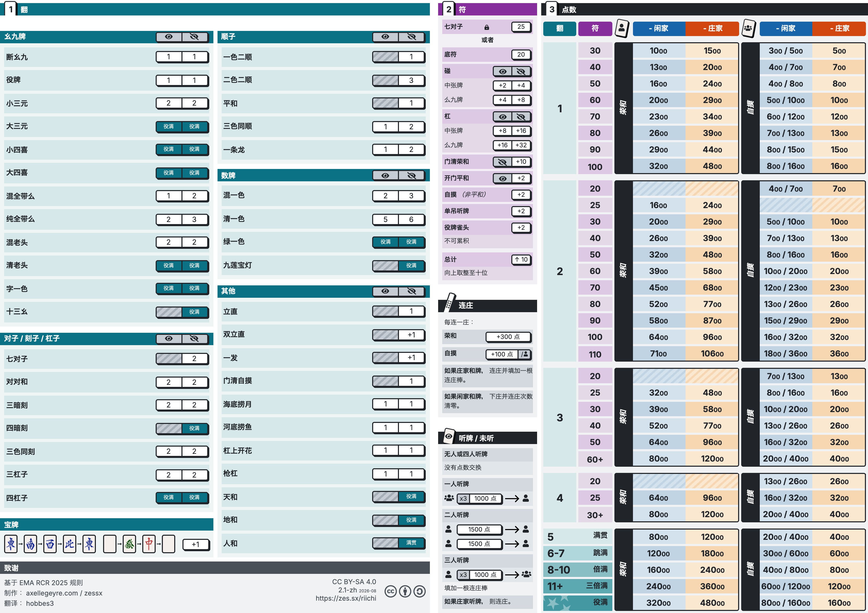Click the group icon ending the 三人听牌 row
The image size is (868, 613).
526,574
